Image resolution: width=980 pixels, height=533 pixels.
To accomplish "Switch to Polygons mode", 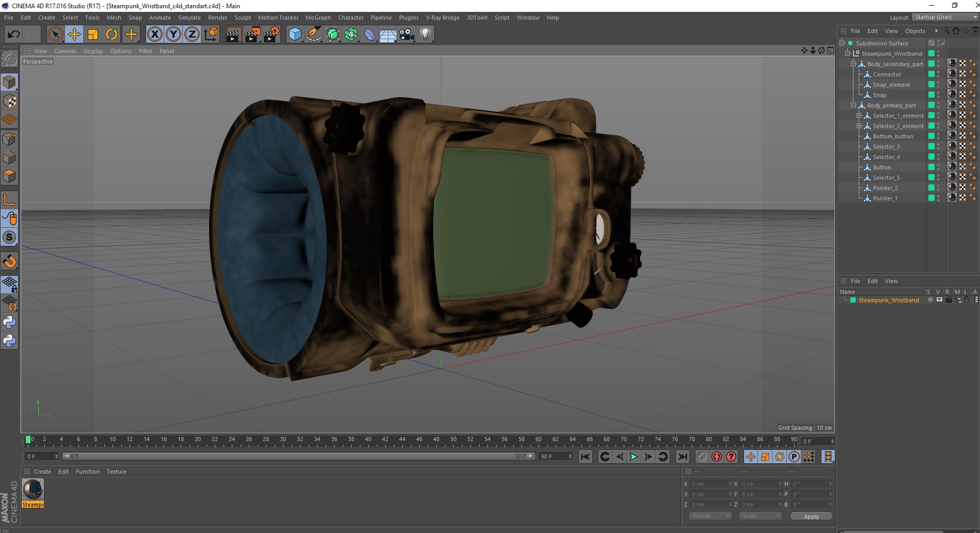I will 9,176.
